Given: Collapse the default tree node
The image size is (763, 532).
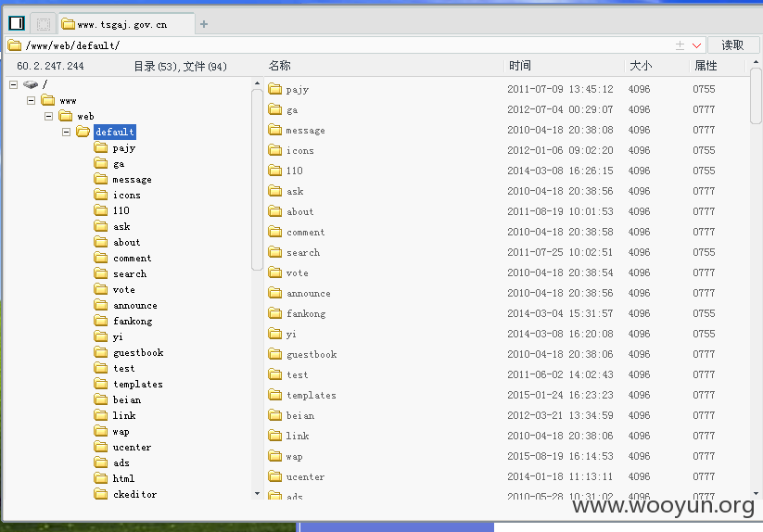Looking at the screenshot, I should pos(66,132).
